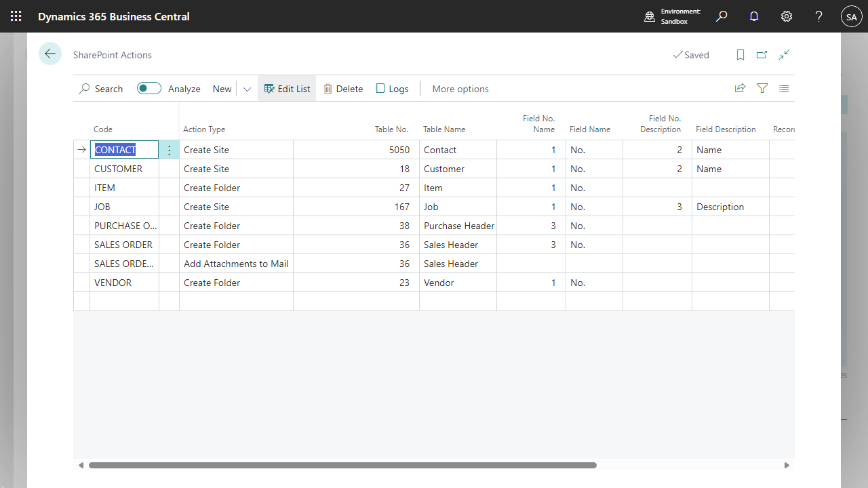The width and height of the screenshot is (868, 488).
Task: Toggle Edit List mode
Action: click(287, 89)
